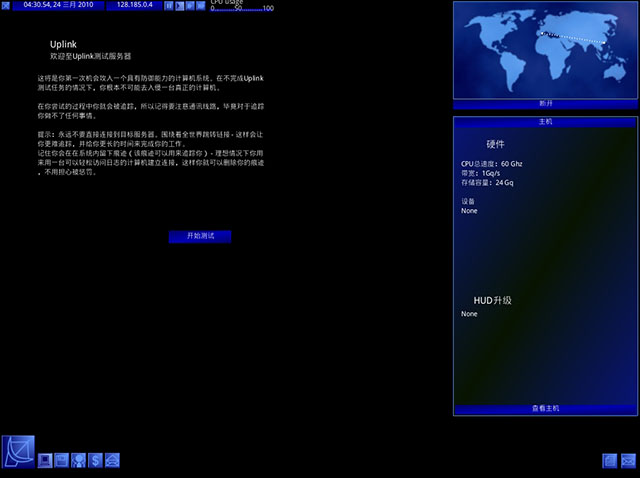Pause the game time speed
This screenshot has width=640, height=478.
pos(169,5)
